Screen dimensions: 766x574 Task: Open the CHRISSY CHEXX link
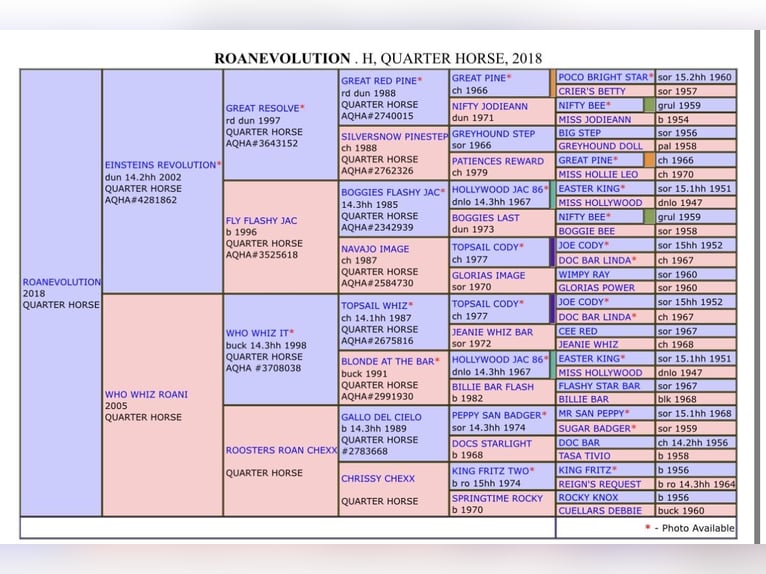[378, 479]
